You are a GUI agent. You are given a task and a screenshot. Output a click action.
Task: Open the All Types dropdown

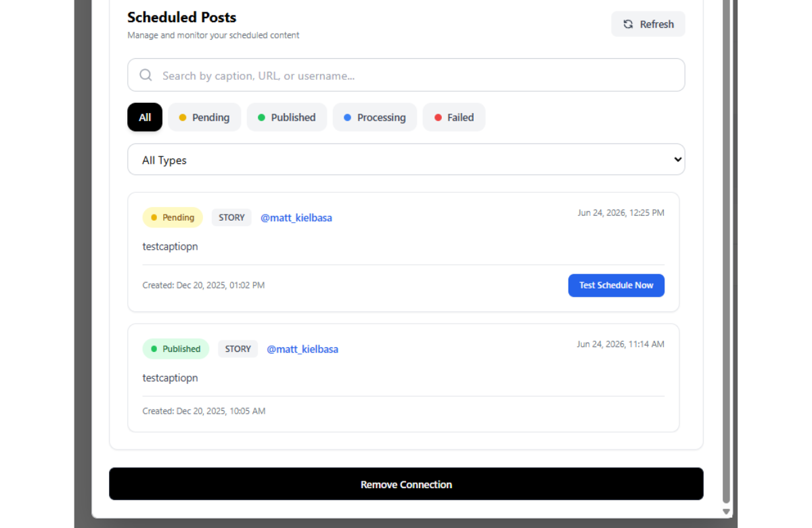[x=406, y=159]
